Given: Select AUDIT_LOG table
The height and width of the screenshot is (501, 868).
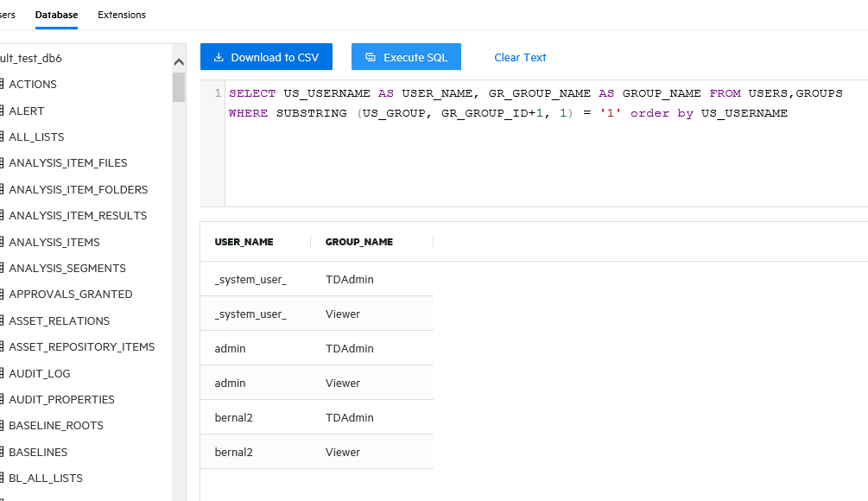Looking at the screenshot, I should click(40, 373).
